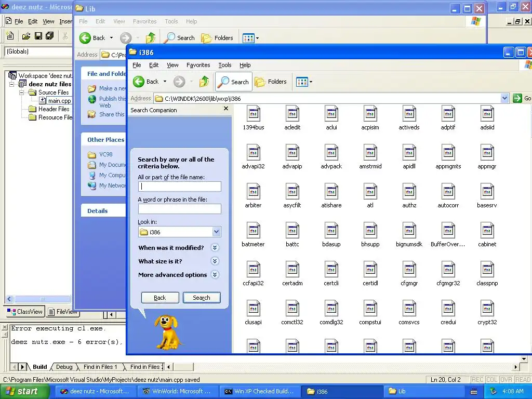Select main.cpp in workspace tree
Viewport: 532px width, 399px height.
(59, 101)
